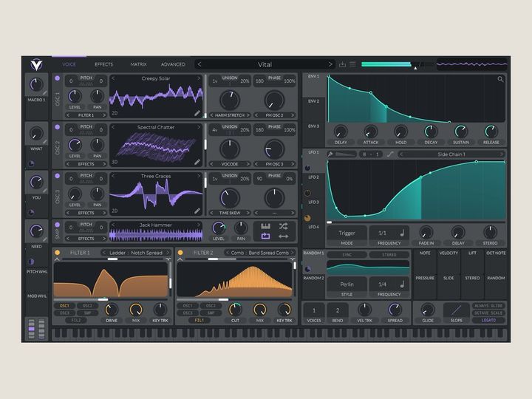Toggle FIL1 input on Filter 2
Screen dimensions: 532x399
[199, 320]
